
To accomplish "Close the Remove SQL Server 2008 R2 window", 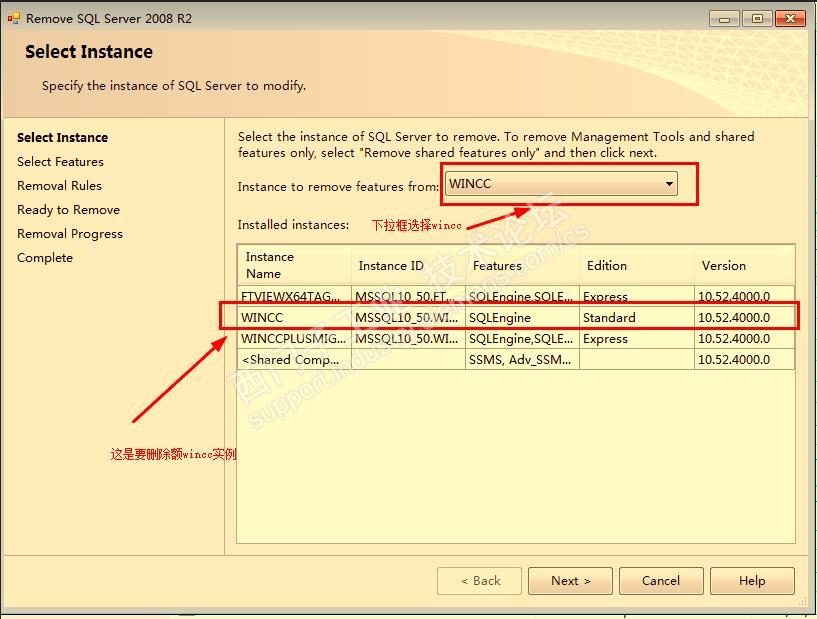I will pos(790,19).
